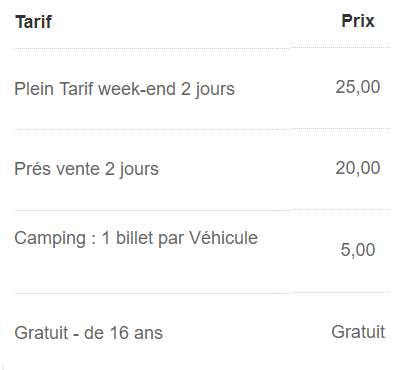Image resolution: width=408 pixels, height=370 pixels.
Task: Click the Gratuit price cell
Action: (358, 332)
